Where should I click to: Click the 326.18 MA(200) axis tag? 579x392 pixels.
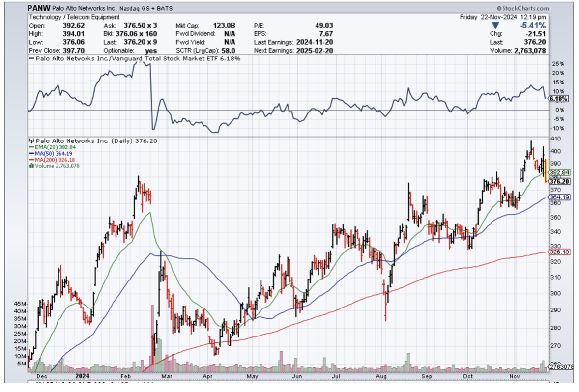(x=558, y=252)
